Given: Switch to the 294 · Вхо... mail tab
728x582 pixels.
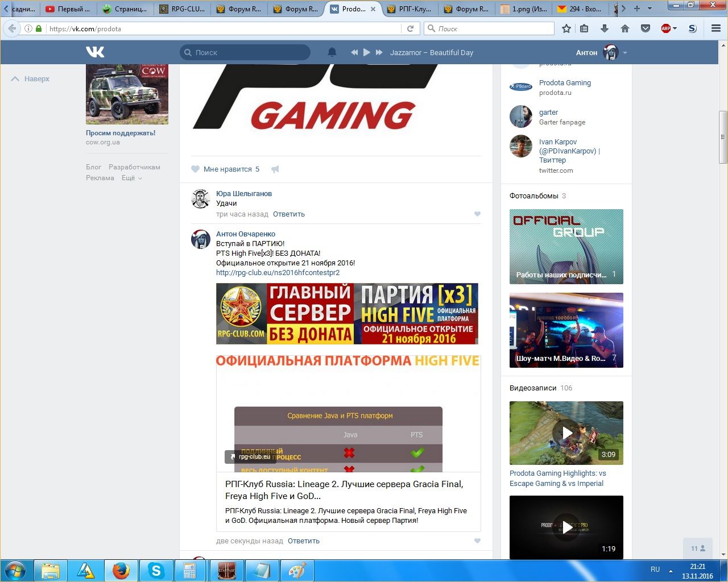Looking at the screenshot, I should point(580,9).
